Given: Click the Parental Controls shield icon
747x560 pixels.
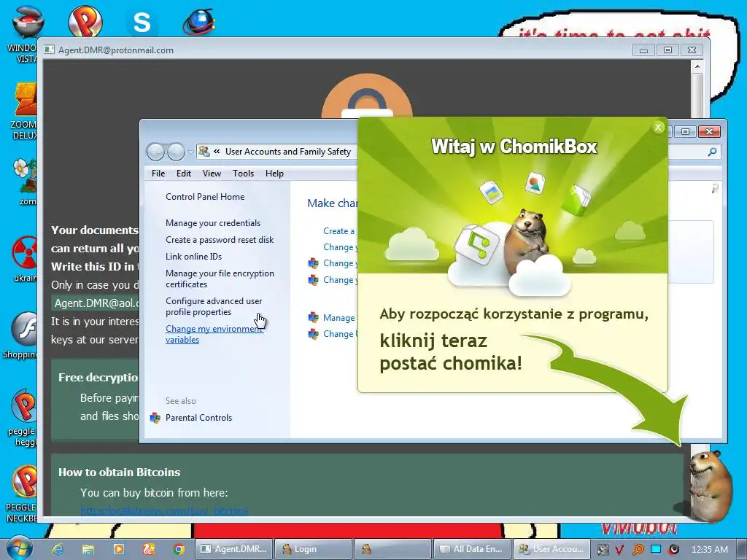Looking at the screenshot, I should click(155, 418).
